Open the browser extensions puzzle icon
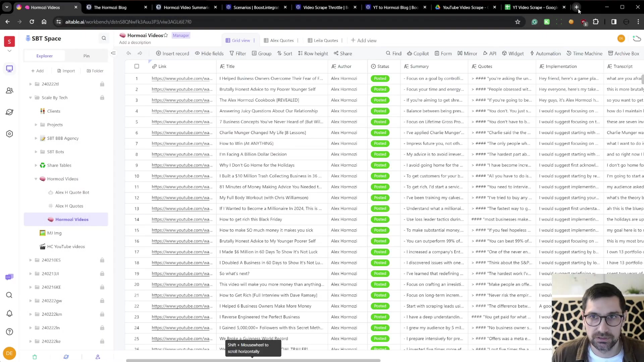The width and height of the screenshot is (644, 362). tap(596, 22)
